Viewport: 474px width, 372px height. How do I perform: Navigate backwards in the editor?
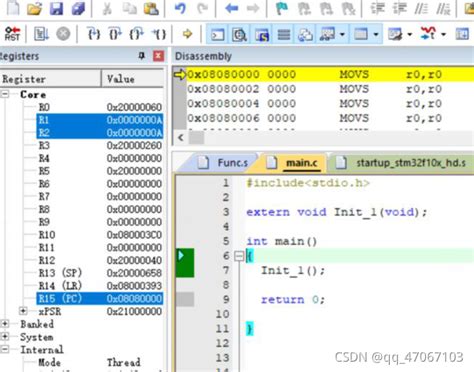(x=231, y=9)
